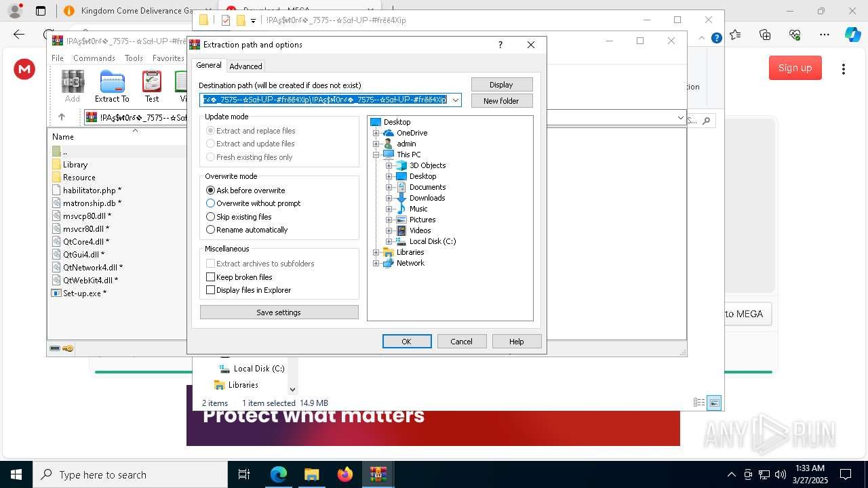
Task: Click the Display button
Action: (x=502, y=85)
